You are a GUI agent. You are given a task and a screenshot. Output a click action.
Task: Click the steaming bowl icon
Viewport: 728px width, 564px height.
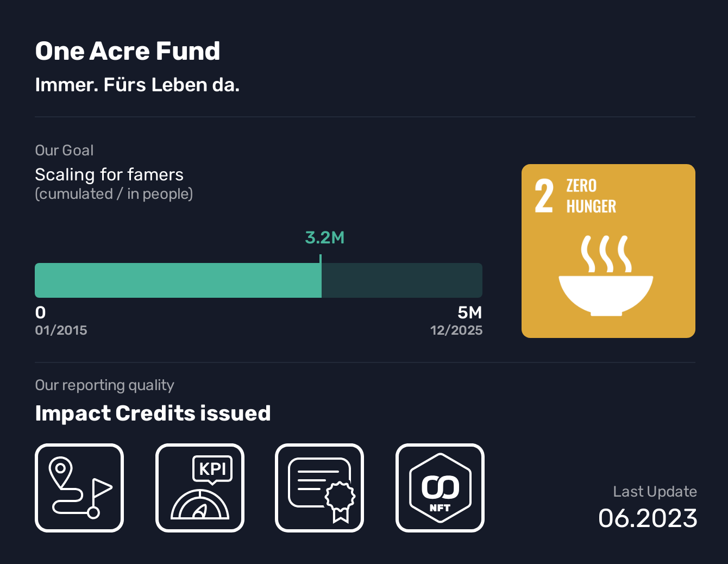coord(606,277)
